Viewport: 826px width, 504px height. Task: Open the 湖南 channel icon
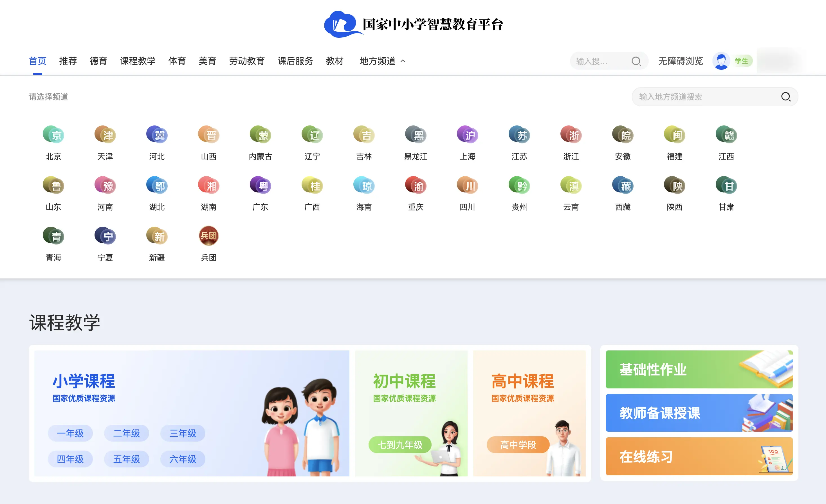[208, 185]
